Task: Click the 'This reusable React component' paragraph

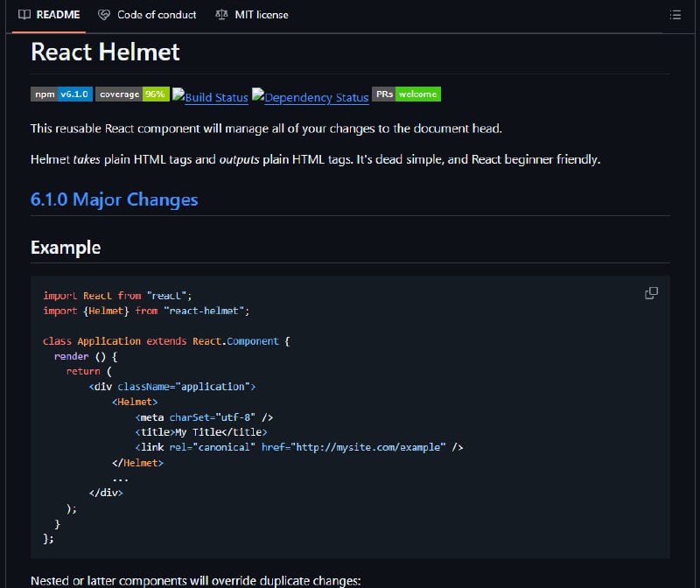Action: tap(267, 129)
